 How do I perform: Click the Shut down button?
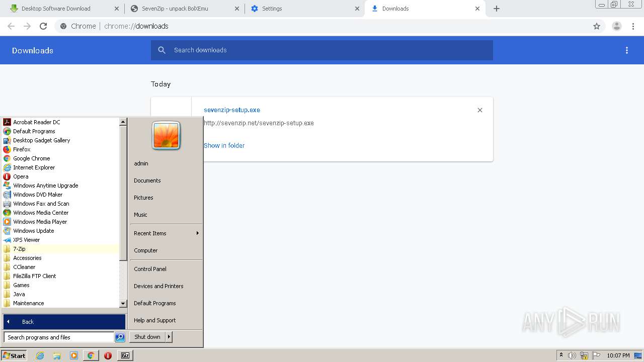pos(147,337)
